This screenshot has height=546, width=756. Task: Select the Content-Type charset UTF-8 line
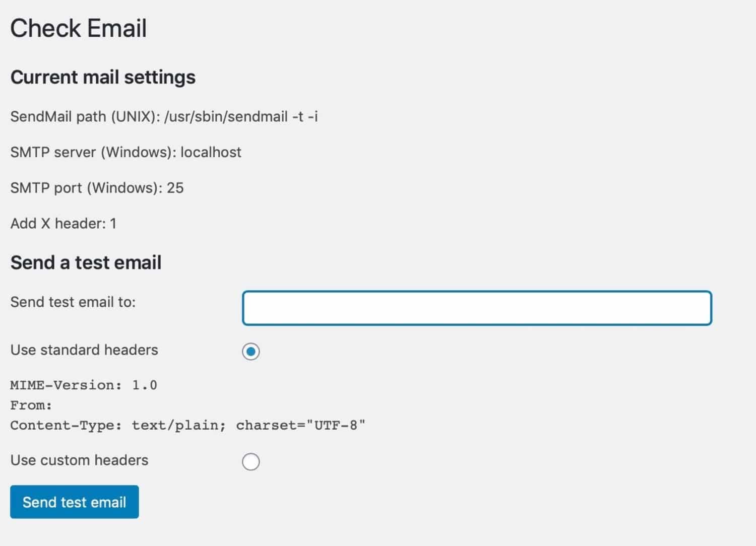(x=188, y=425)
